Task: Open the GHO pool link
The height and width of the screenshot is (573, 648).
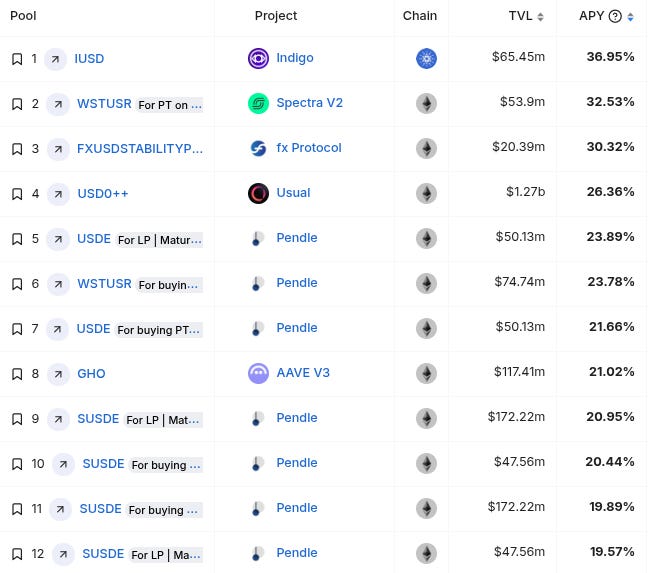Action: point(91,374)
